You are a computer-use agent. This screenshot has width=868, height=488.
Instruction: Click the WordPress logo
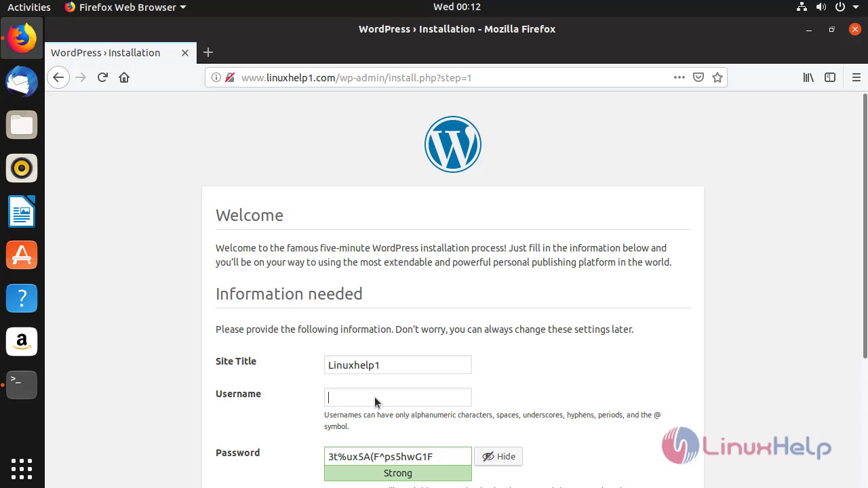click(x=453, y=144)
